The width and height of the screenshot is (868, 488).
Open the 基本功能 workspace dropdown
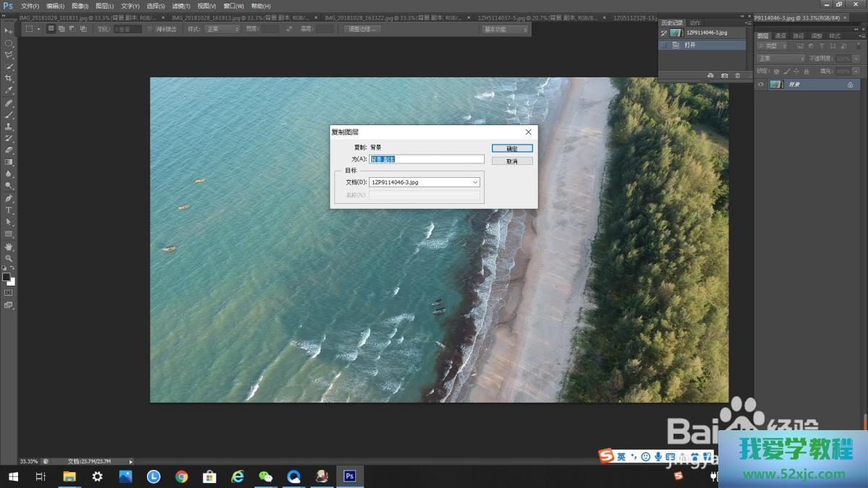click(x=505, y=29)
